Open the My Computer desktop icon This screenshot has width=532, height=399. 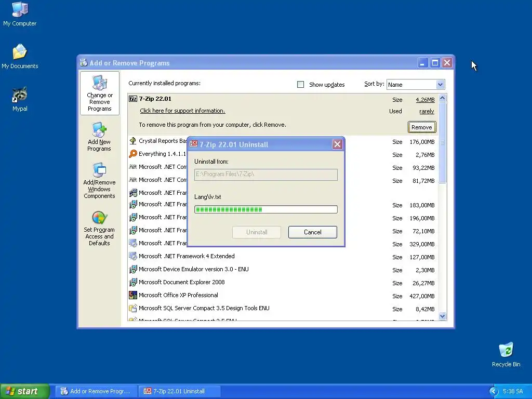pos(20,14)
